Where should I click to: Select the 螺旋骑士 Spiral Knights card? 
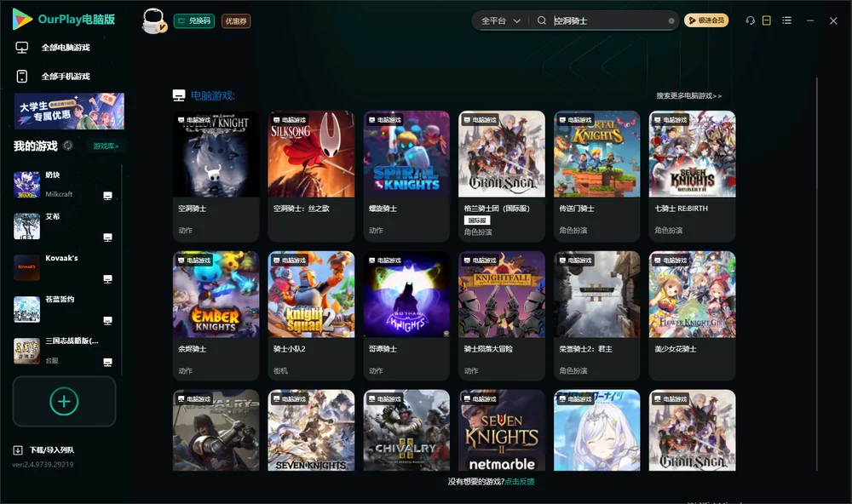(x=406, y=176)
